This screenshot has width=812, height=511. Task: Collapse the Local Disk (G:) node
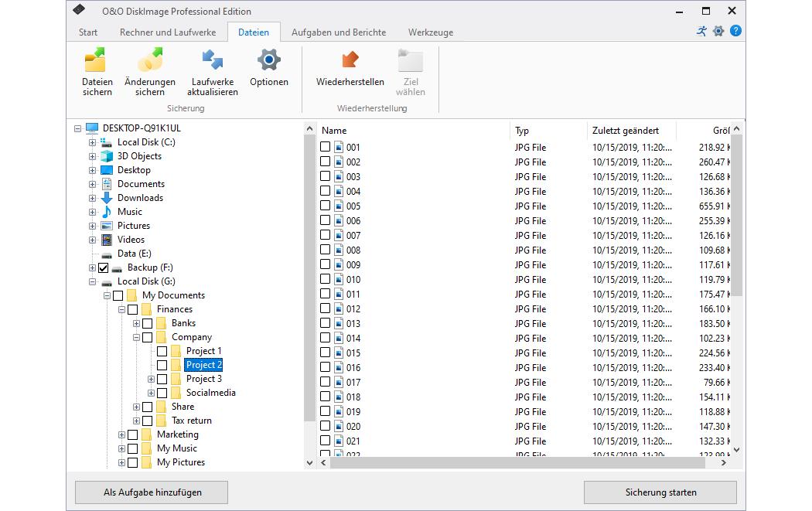coord(92,281)
